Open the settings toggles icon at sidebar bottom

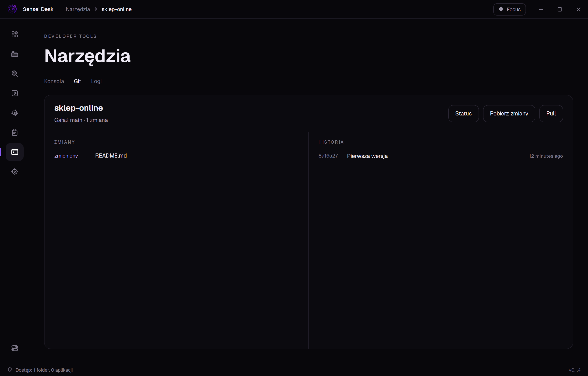[x=15, y=348]
